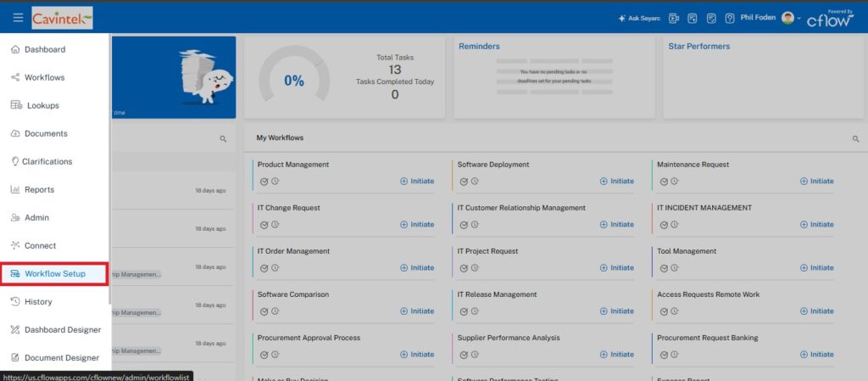This screenshot has height=381, width=868.
Task: Initiate the IT INCIDENT MANAGEMENT workflow
Action: tap(816, 225)
